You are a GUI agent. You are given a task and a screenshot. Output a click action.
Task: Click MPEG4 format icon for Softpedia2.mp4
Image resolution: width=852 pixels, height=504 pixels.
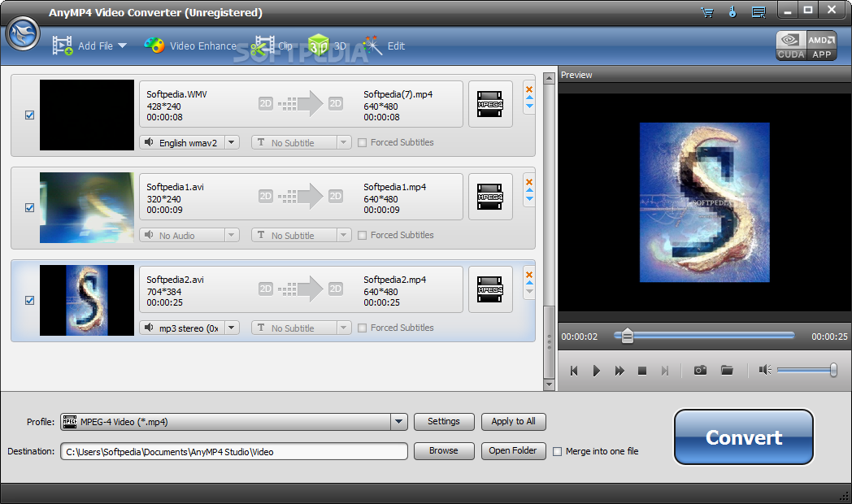(490, 289)
